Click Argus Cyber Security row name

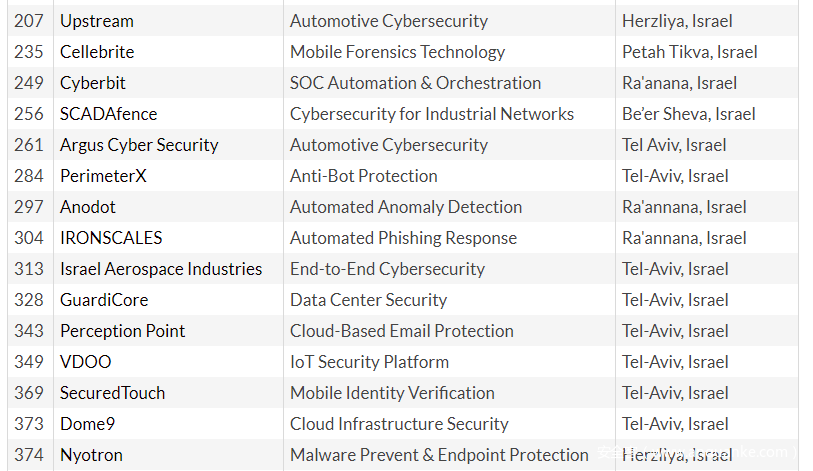click(x=139, y=145)
